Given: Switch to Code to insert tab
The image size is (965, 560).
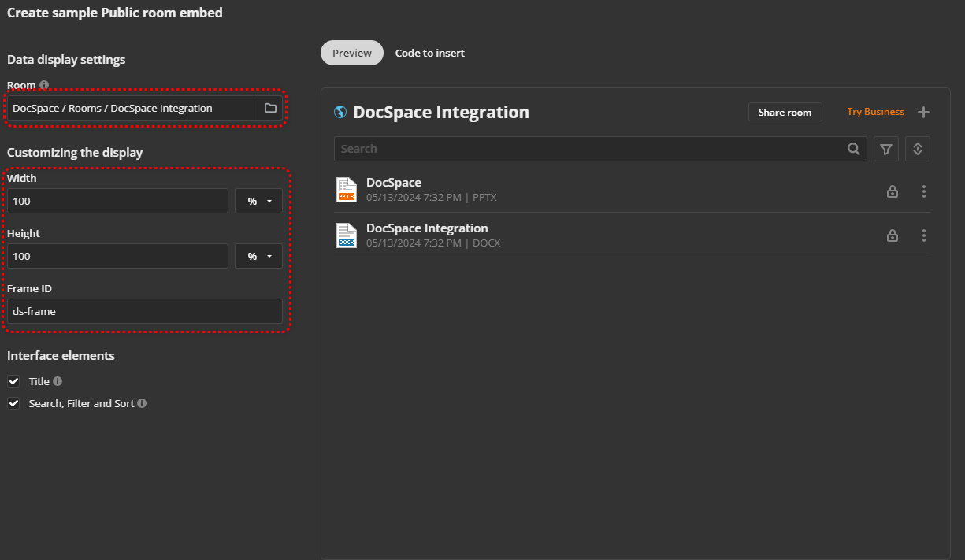Looking at the screenshot, I should (x=430, y=53).
